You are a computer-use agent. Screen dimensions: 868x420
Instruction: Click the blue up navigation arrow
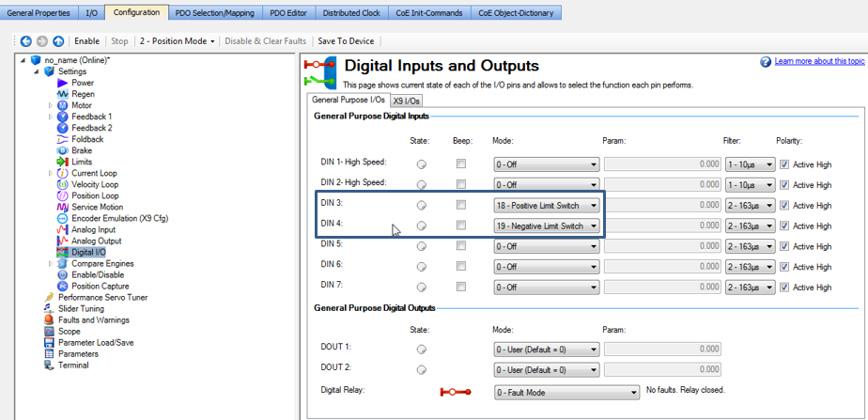click(x=58, y=41)
